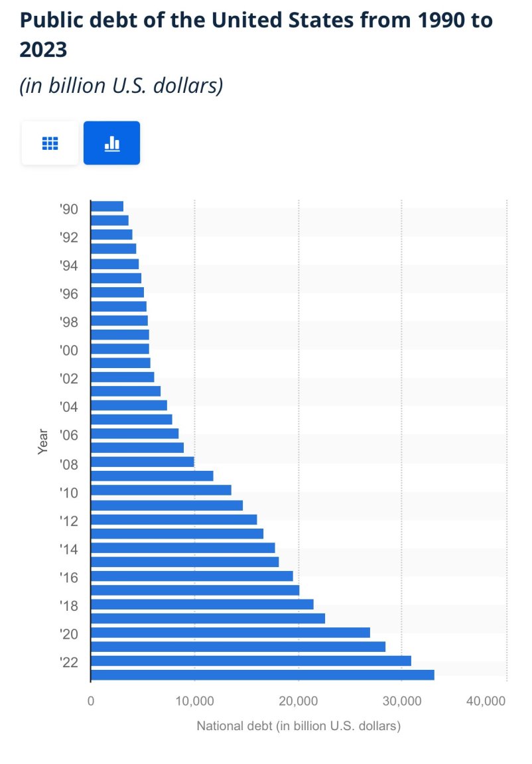This screenshot has width=532, height=764.
Task: Click the 2022 debt bar
Action: (x=250, y=661)
